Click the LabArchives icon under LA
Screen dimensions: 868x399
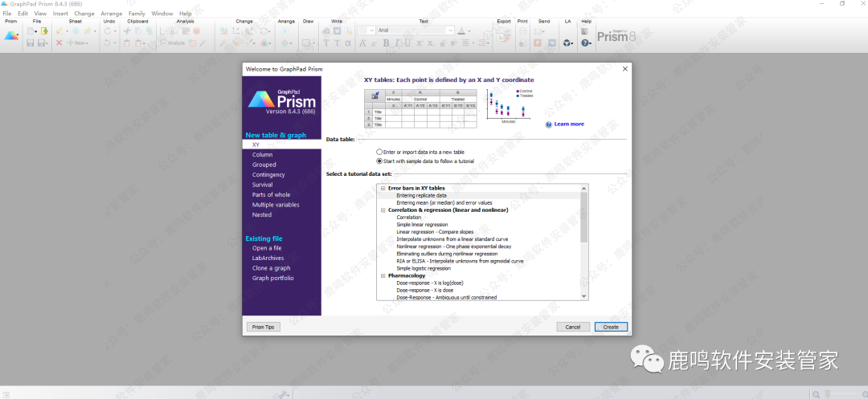point(567,43)
